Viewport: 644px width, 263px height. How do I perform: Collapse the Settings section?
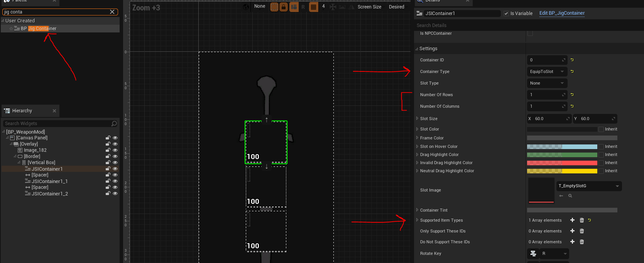tap(417, 49)
